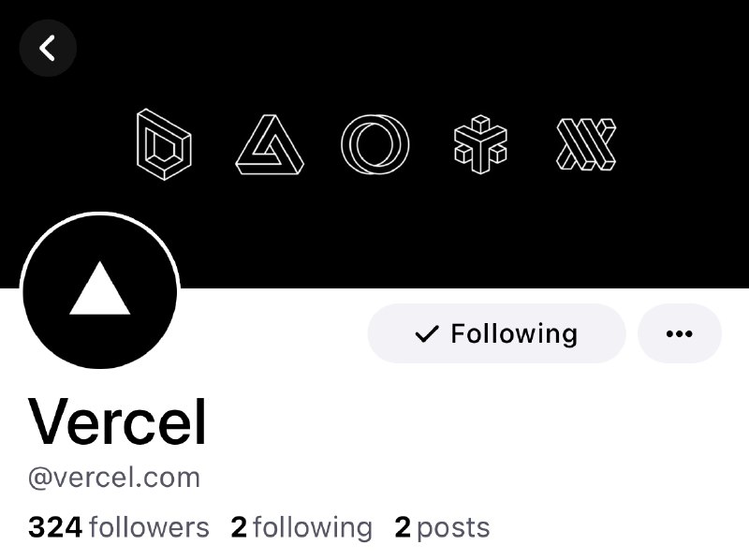Click the white triangle in the avatar
The width and height of the screenshot is (749, 560).
pyautogui.click(x=100, y=288)
